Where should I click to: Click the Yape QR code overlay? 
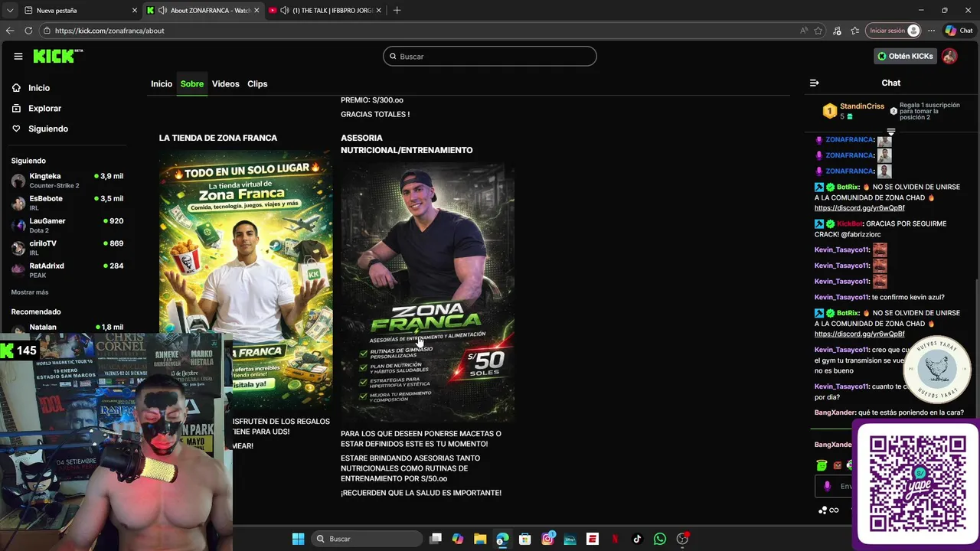click(x=917, y=484)
